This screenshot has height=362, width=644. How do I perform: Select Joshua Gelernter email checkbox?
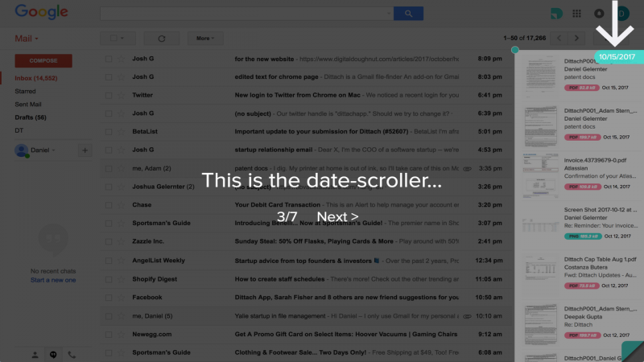109,187
